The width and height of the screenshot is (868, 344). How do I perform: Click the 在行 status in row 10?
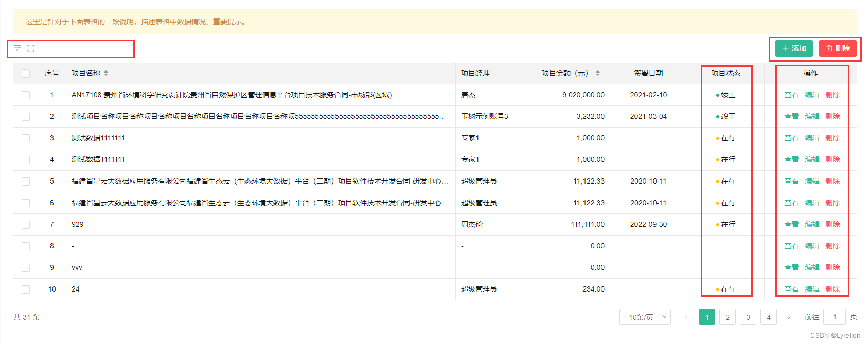click(x=726, y=289)
